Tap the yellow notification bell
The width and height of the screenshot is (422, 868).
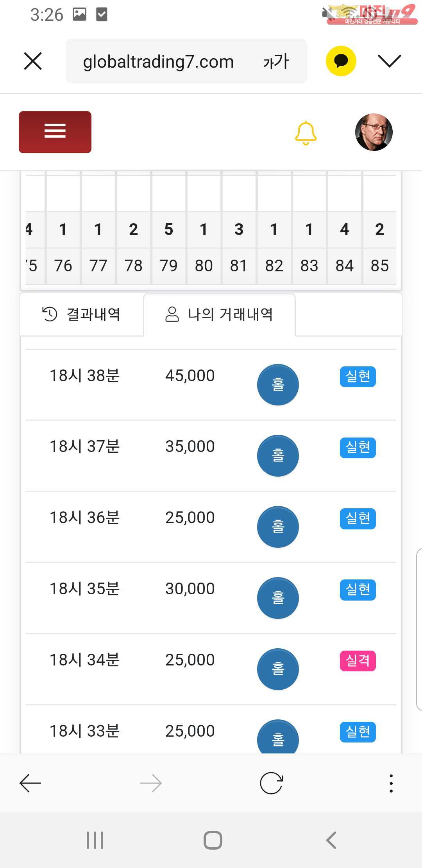[x=306, y=133]
